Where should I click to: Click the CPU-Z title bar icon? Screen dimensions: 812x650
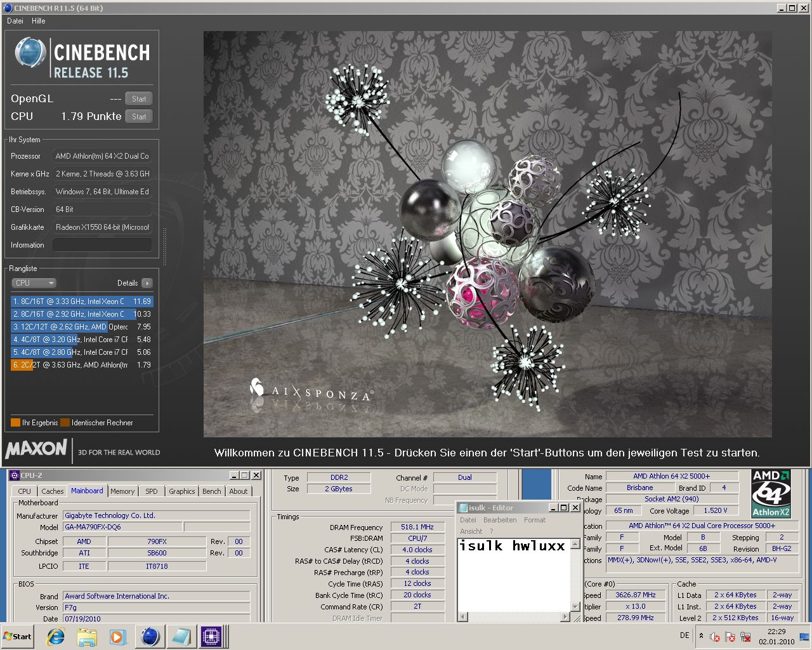(x=14, y=475)
